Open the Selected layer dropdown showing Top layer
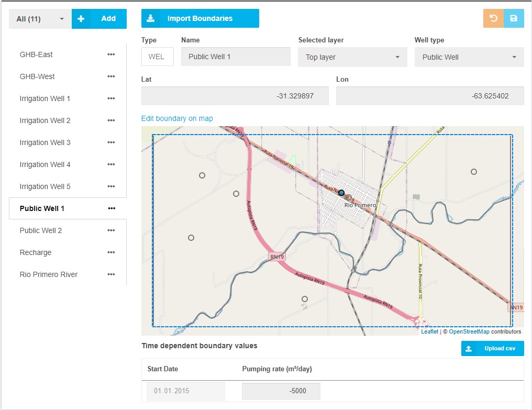The image size is (532, 410). [x=352, y=57]
